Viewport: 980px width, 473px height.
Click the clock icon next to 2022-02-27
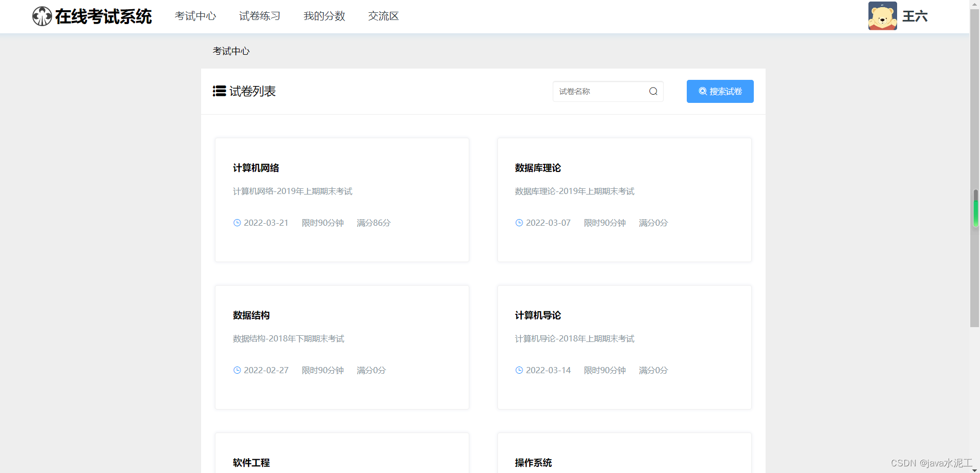pos(237,370)
